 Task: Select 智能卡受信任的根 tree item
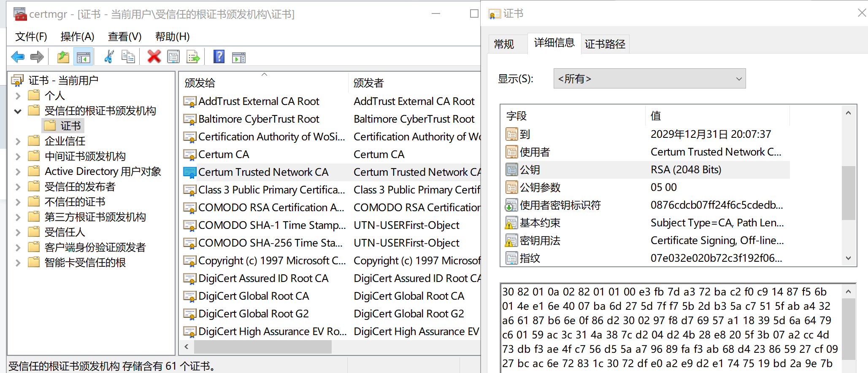tap(85, 263)
